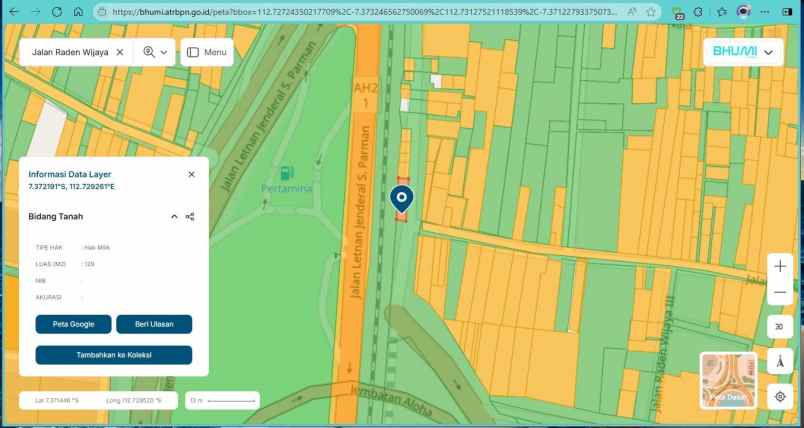Click Tambahkan ke Koleksi button
The width and height of the screenshot is (804, 428).
click(113, 355)
